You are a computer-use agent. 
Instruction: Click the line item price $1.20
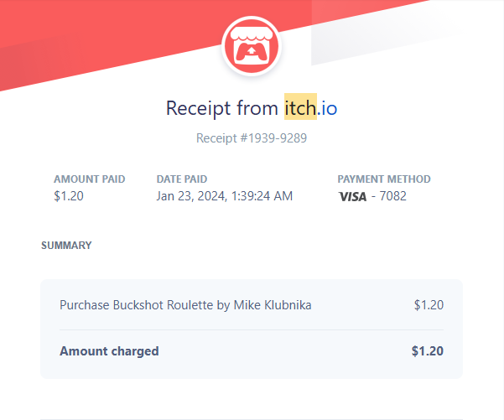tap(429, 305)
